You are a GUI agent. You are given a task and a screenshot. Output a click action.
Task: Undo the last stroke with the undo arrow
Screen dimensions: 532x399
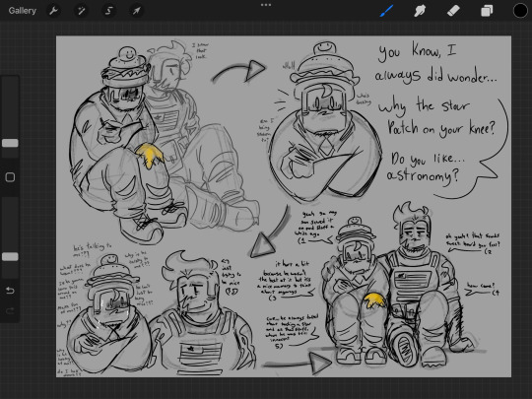[10, 291]
